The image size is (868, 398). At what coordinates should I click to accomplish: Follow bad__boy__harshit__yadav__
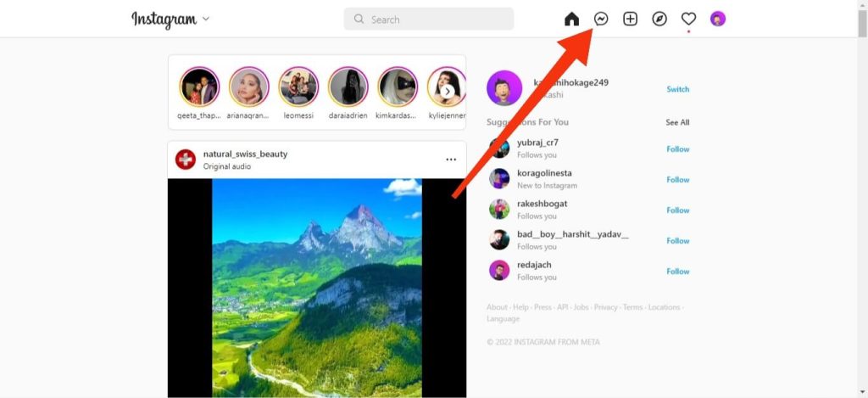(x=677, y=240)
